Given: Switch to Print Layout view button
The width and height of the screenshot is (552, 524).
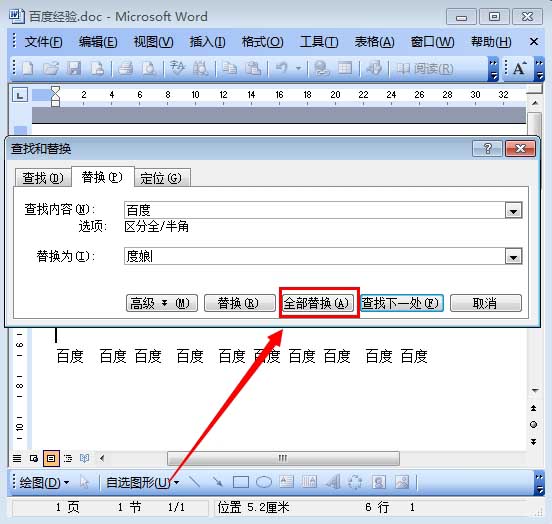Looking at the screenshot, I should coord(51,458).
